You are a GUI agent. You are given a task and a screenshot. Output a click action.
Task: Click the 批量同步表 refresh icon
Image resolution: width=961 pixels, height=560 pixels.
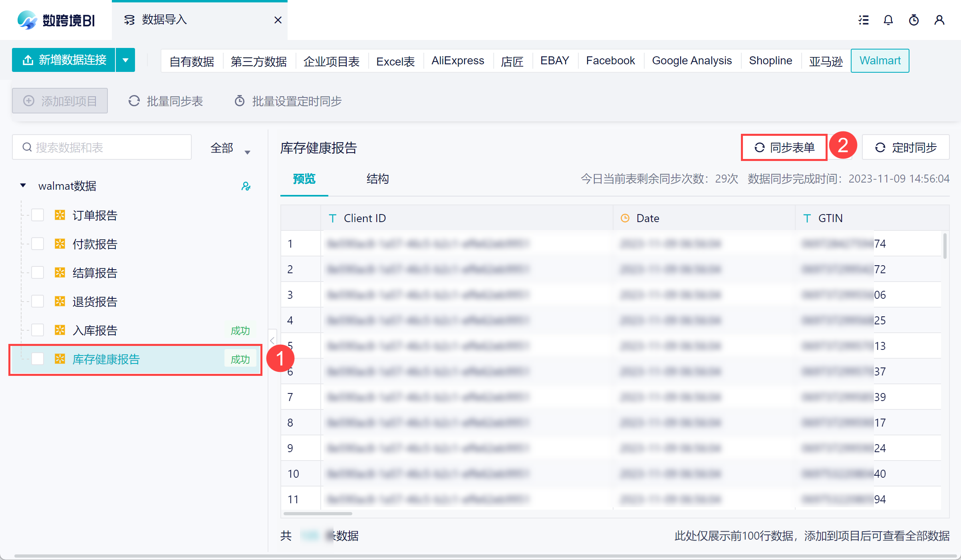134,101
